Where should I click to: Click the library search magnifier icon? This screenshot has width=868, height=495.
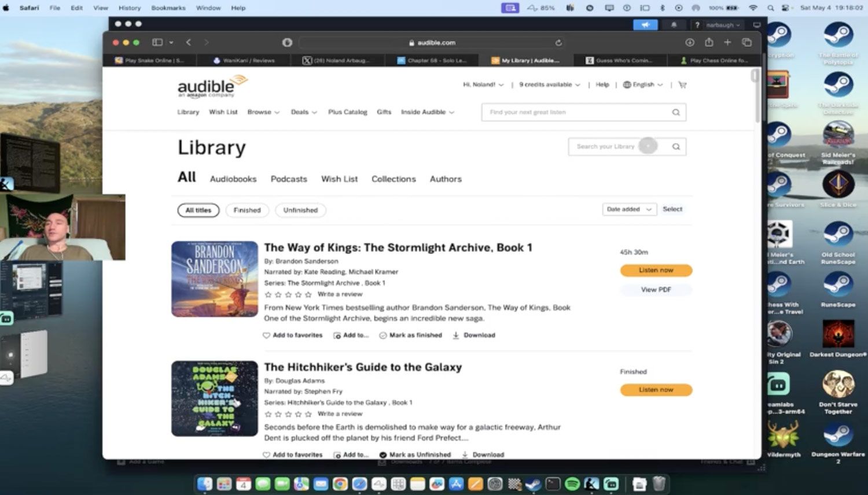pyautogui.click(x=676, y=147)
